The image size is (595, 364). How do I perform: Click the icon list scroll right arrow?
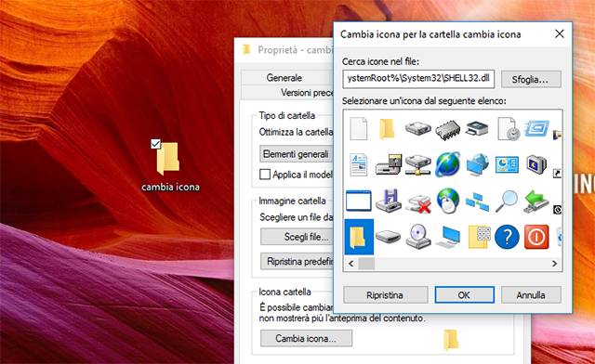point(554,263)
